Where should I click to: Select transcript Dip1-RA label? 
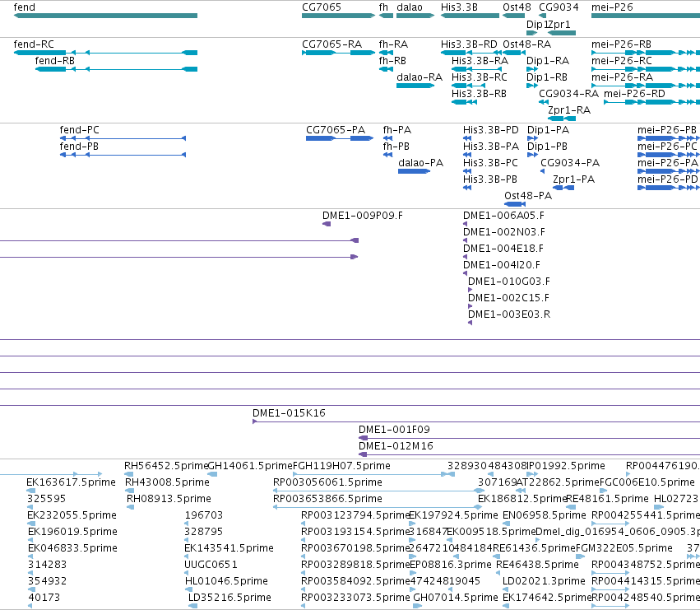pos(548,61)
